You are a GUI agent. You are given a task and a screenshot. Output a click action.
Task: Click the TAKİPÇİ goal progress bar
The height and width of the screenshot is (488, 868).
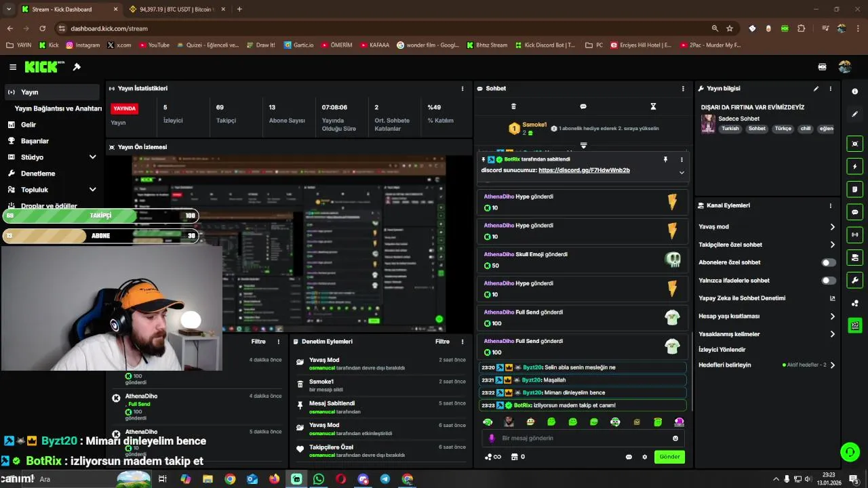point(100,216)
